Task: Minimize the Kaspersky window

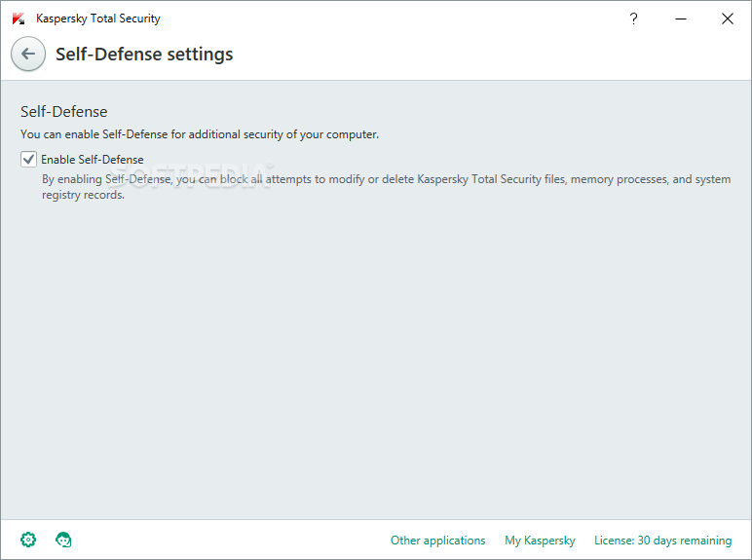Action: pyautogui.click(x=681, y=19)
